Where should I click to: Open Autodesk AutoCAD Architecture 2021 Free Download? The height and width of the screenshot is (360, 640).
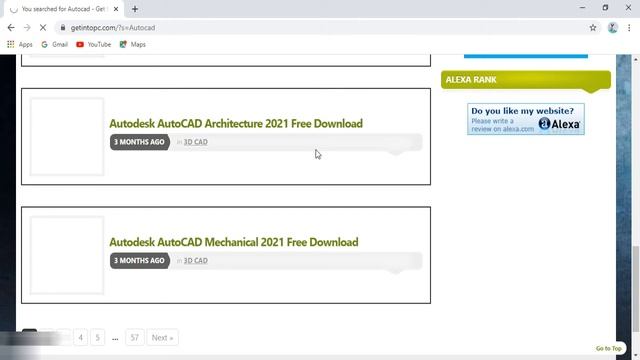(x=236, y=124)
